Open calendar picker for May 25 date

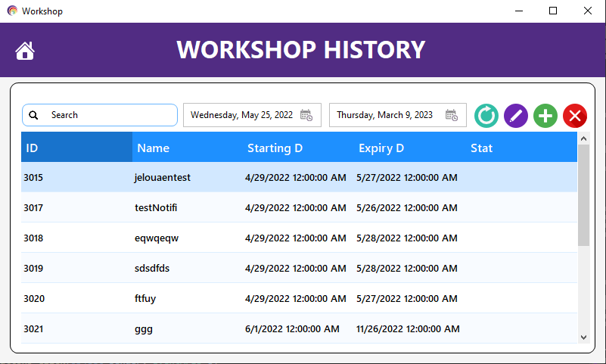click(306, 115)
